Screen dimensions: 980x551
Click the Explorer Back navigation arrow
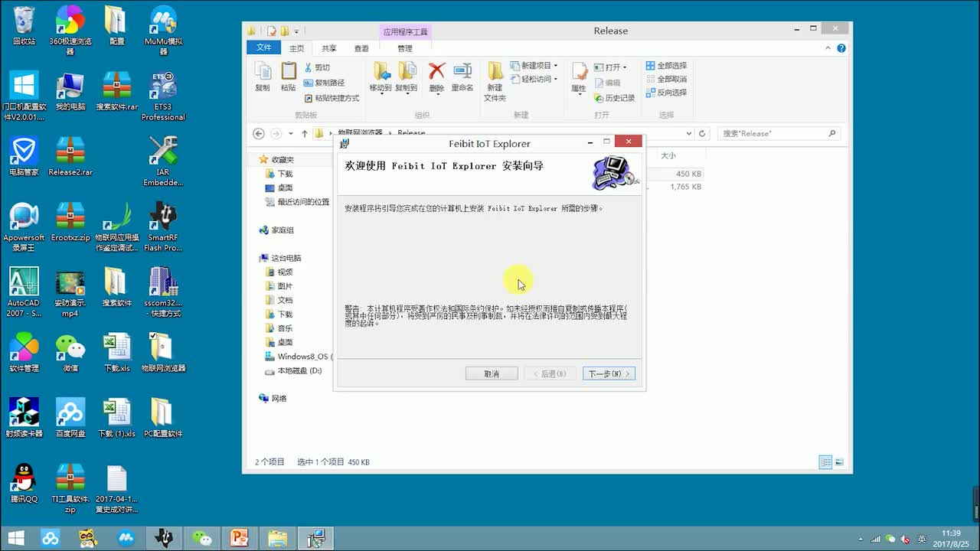259,133
